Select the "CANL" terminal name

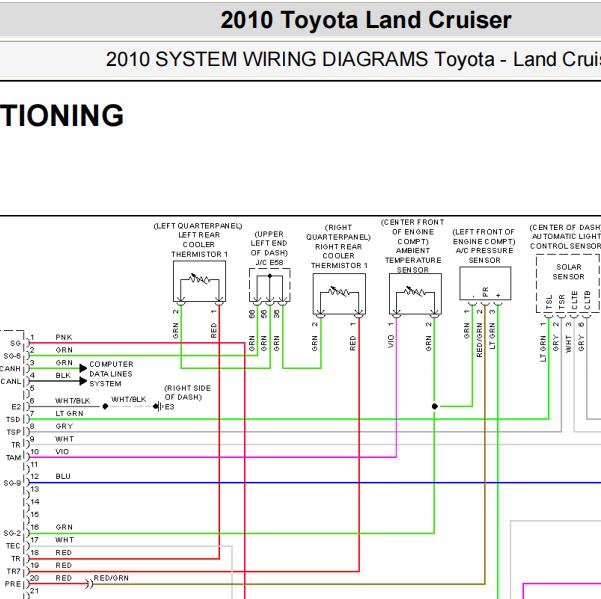click(11, 381)
